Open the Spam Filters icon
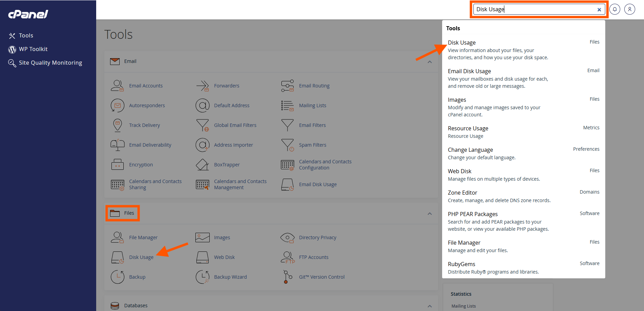 point(288,145)
